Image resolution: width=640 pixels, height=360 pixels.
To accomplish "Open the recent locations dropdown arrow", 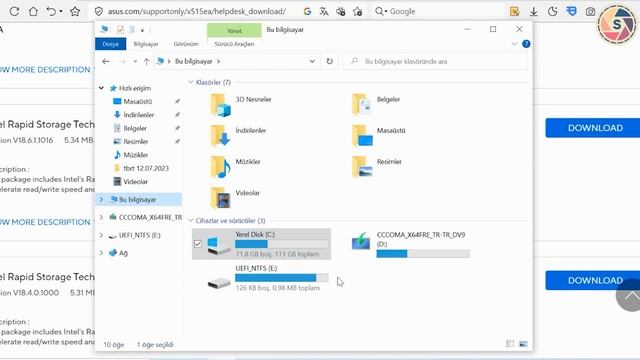I will click(135, 61).
